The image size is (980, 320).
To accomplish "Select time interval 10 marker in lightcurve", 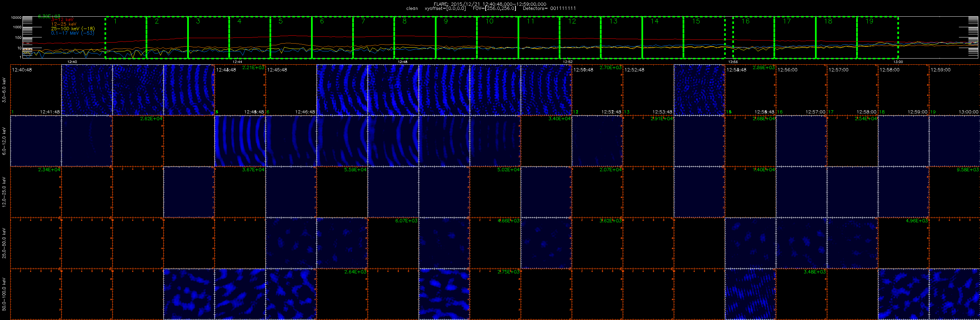I will click(x=489, y=21).
